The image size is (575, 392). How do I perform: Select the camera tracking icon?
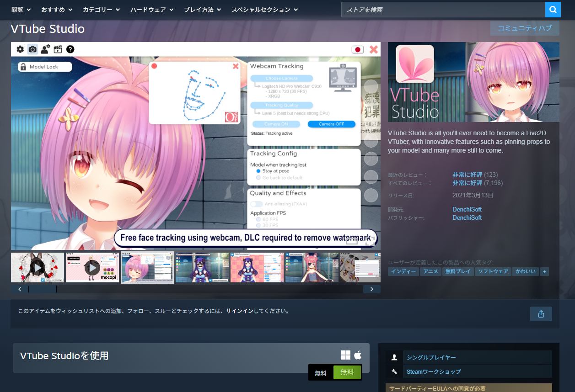(32, 49)
